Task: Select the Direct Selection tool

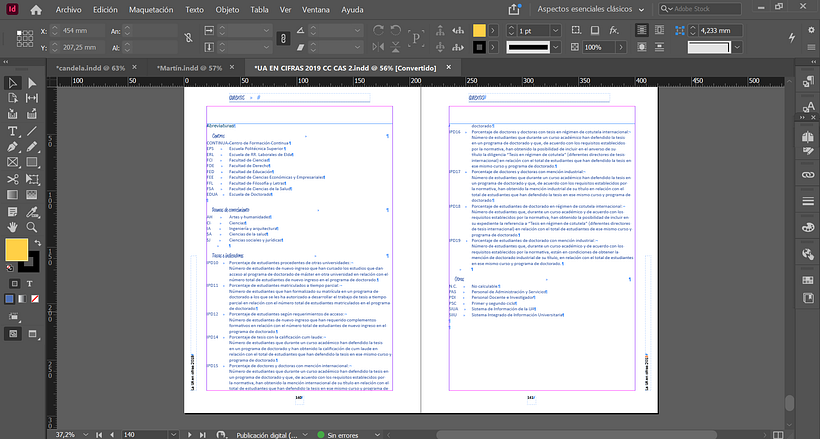Action: coord(32,83)
